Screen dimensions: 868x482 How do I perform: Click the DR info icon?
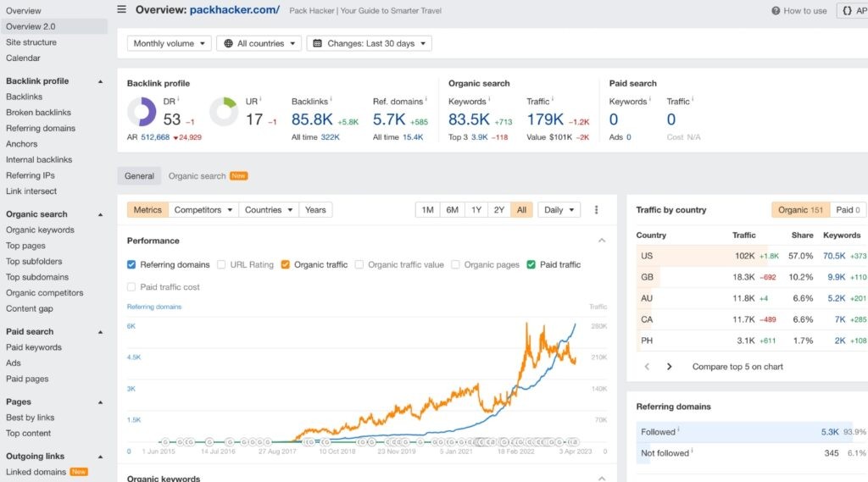pos(178,100)
